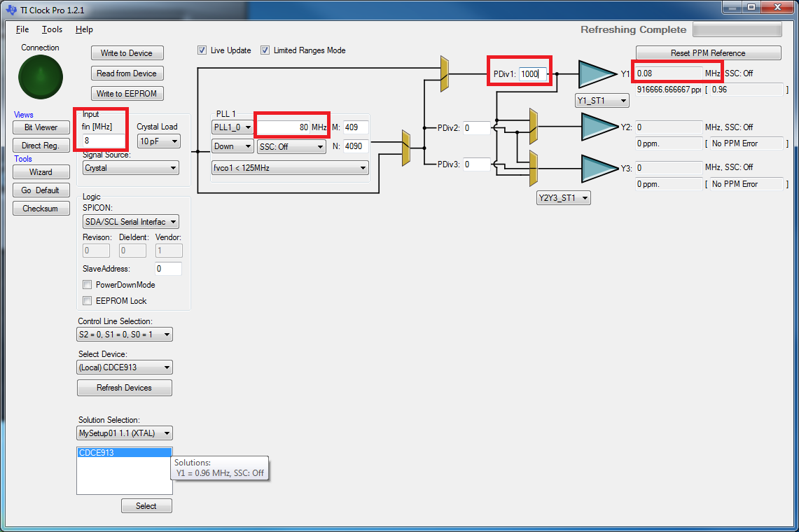The height and width of the screenshot is (532, 799).
Task: Toggle the Limited Ranges Mode checkbox
Action: [x=265, y=50]
